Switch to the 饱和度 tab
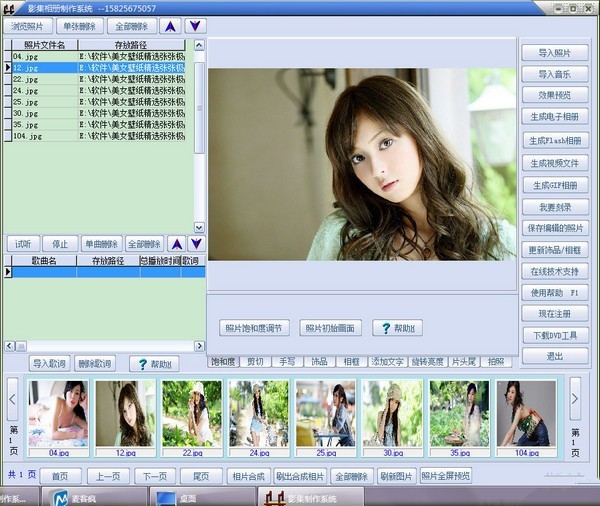 coord(223,361)
